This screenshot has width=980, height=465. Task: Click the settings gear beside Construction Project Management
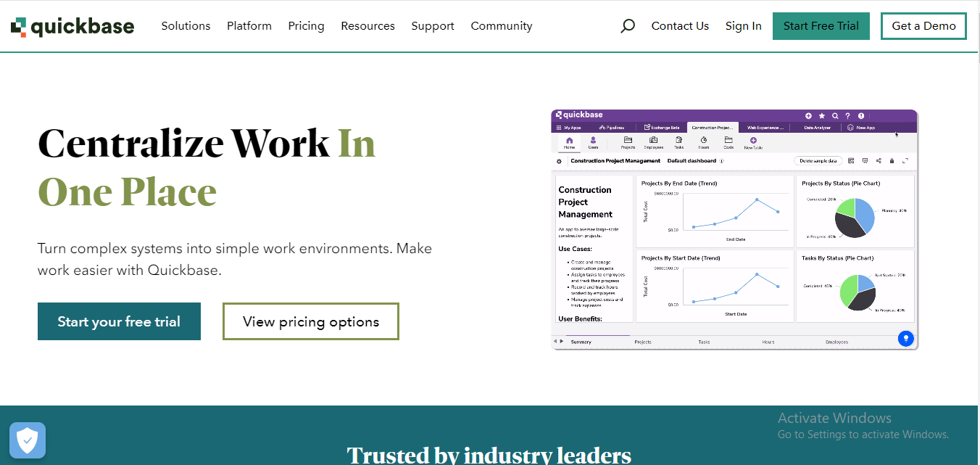click(x=559, y=161)
